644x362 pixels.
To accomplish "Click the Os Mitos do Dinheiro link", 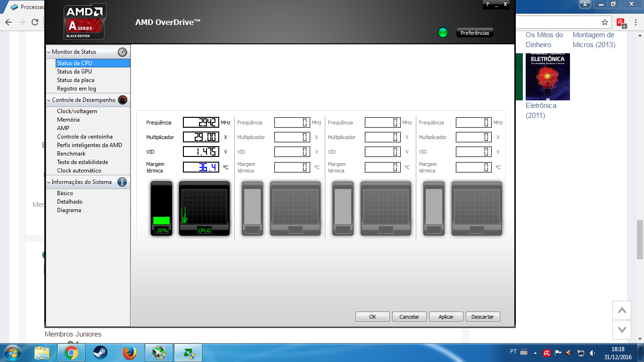I will pos(545,40).
